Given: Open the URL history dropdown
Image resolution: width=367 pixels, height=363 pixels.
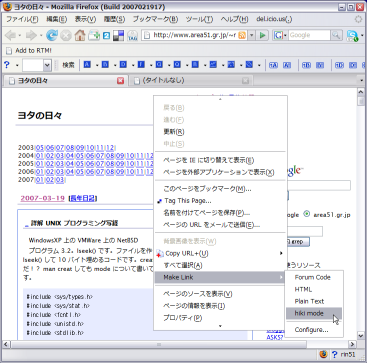Looking at the screenshot, I should point(252,35).
